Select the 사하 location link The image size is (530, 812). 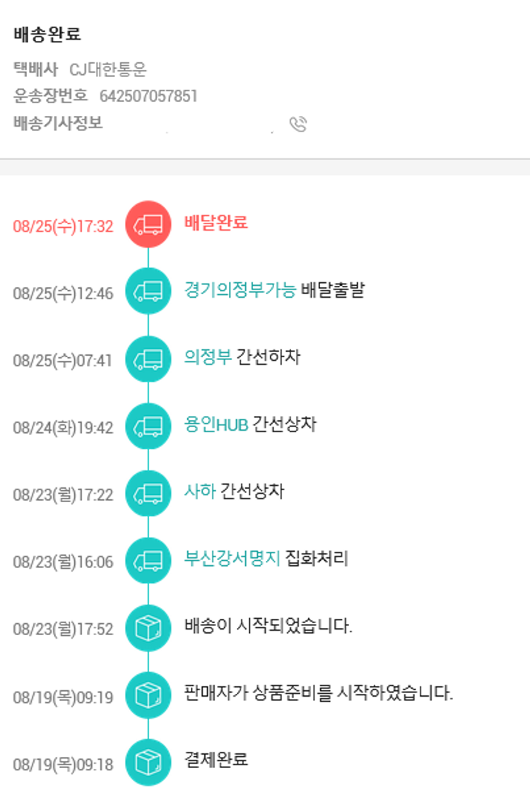coord(199,492)
